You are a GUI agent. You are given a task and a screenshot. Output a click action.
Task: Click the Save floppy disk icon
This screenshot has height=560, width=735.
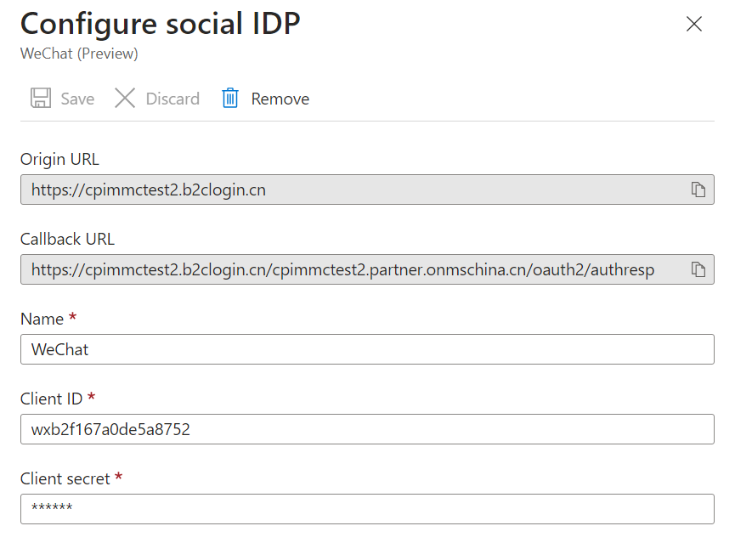[40, 99]
